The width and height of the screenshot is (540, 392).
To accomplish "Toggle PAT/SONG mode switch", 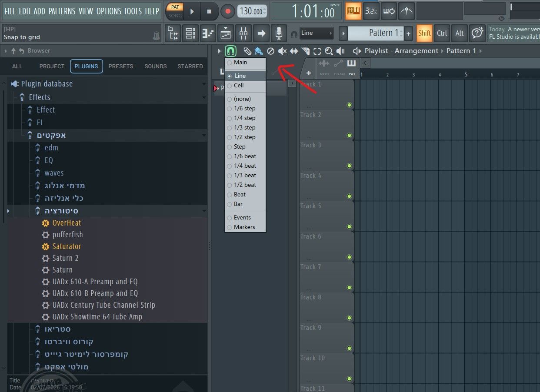I will pyautogui.click(x=175, y=11).
